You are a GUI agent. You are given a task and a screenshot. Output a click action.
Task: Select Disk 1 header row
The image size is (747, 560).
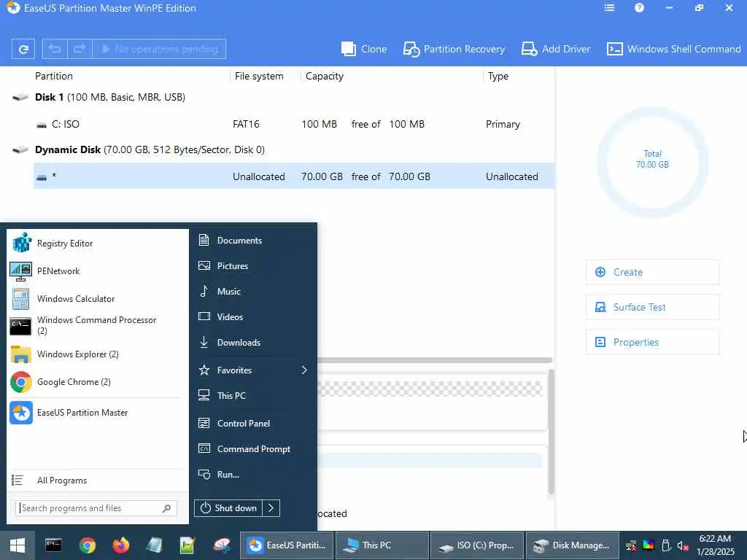pyautogui.click(x=283, y=97)
